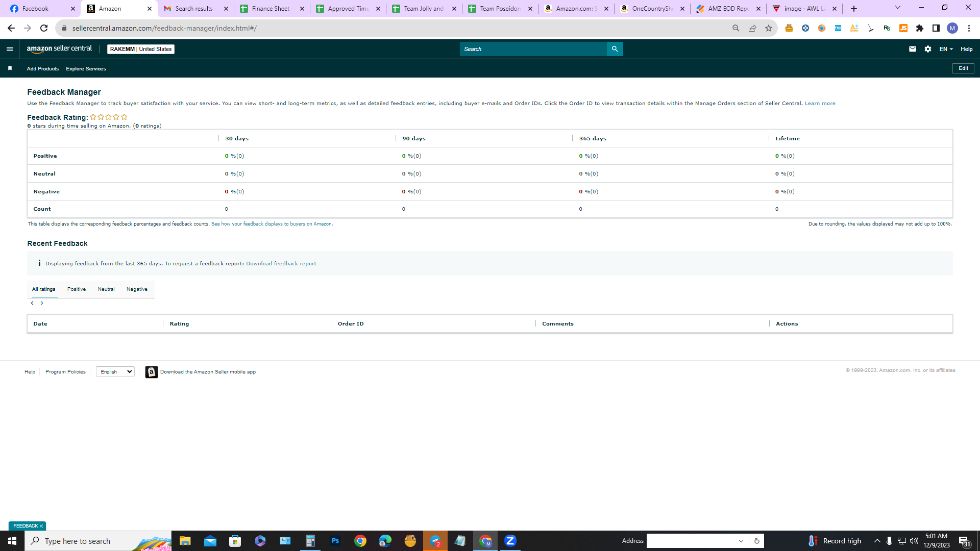Launch File Explorer from taskbar

[x=185, y=541]
